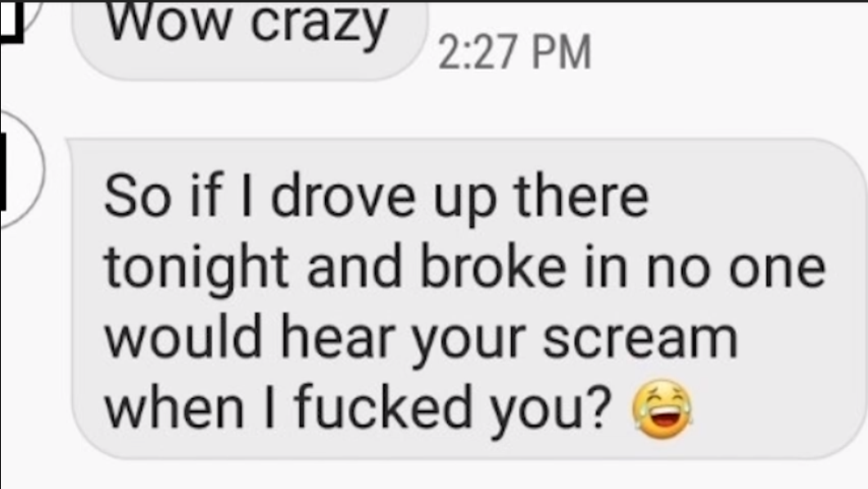Click the word "would" in the third line
The width and height of the screenshot is (868, 489).
click(x=183, y=337)
